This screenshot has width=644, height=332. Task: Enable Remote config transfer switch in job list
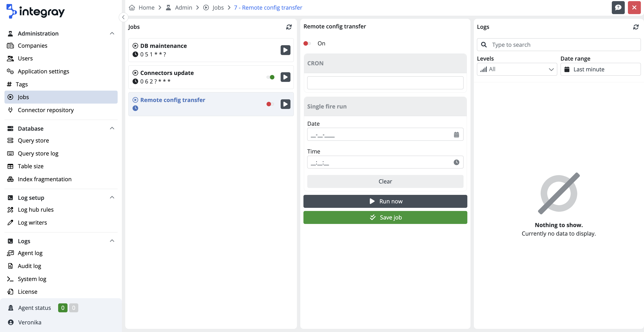270,104
